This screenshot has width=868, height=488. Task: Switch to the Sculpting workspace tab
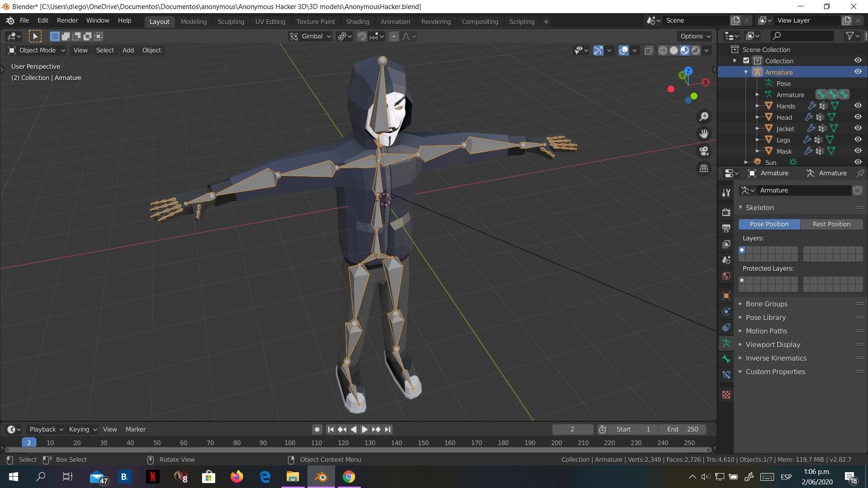(x=231, y=21)
